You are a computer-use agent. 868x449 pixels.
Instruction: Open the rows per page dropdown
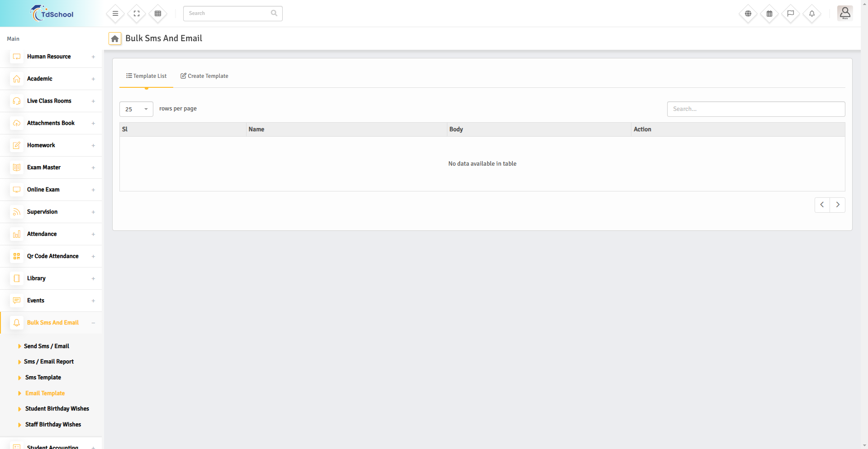click(x=136, y=109)
